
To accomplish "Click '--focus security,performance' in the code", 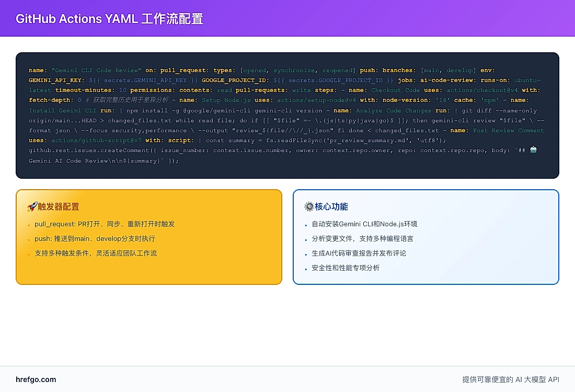I will 134,131.
